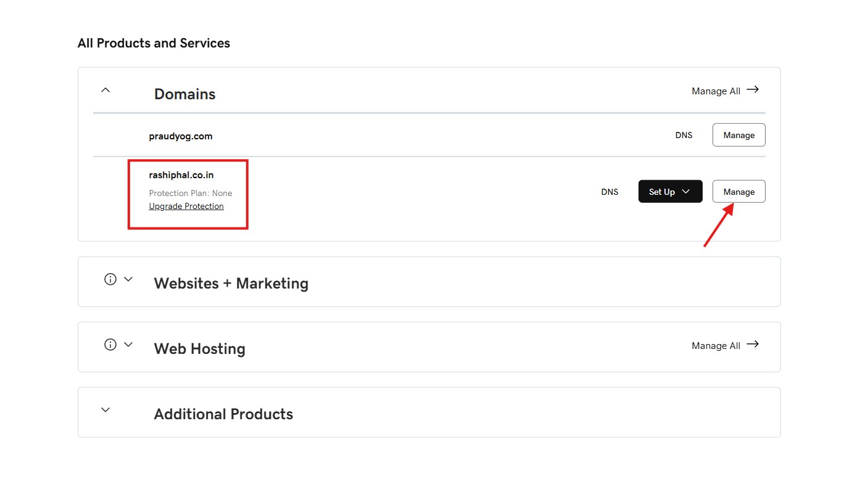Click the Additional Products heading
868x492 pixels.
coord(223,414)
